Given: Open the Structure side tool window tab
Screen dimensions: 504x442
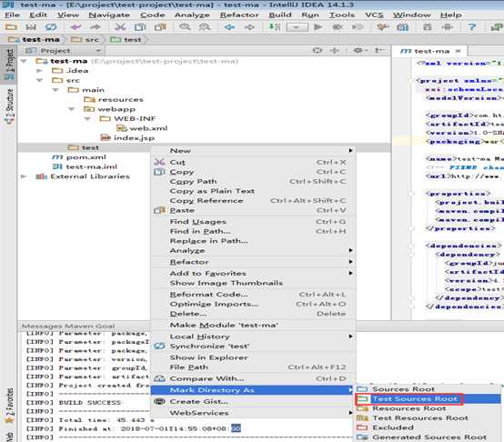Looking at the screenshot, I should click(x=9, y=106).
